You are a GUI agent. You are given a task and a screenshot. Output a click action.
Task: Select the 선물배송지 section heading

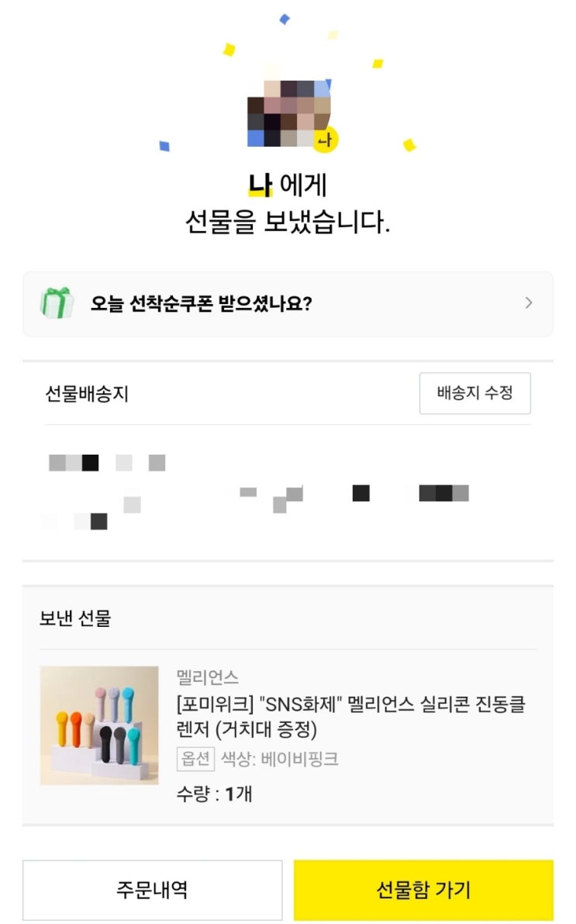87,393
